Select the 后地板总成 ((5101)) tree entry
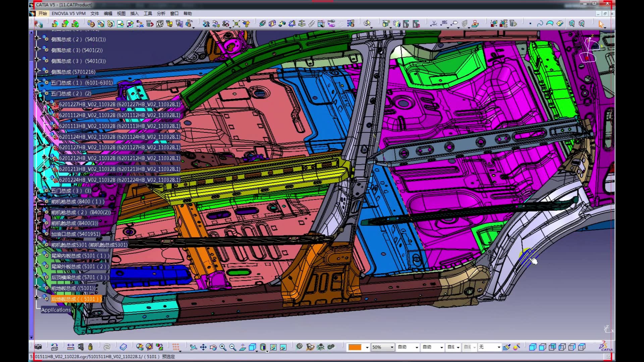The width and height of the screenshot is (644, 362). pos(76,299)
